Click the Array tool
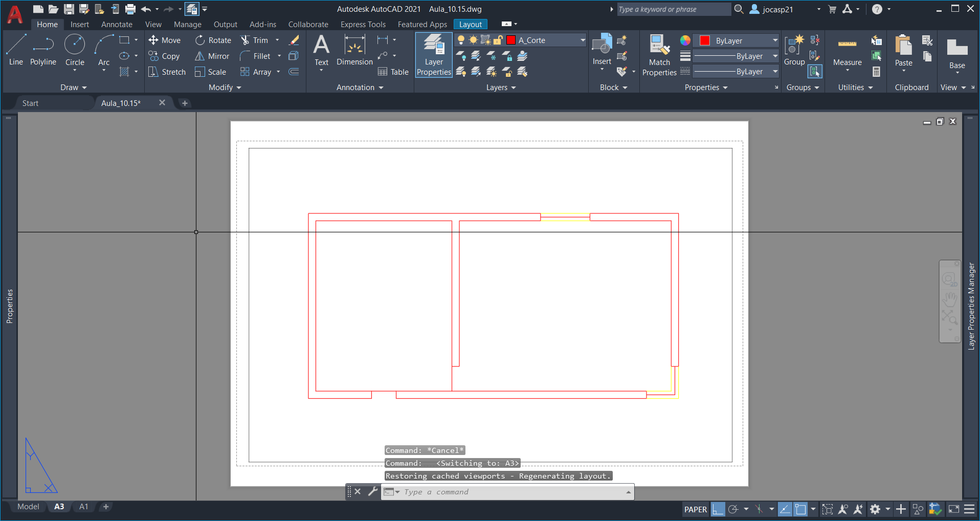 click(256, 72)
